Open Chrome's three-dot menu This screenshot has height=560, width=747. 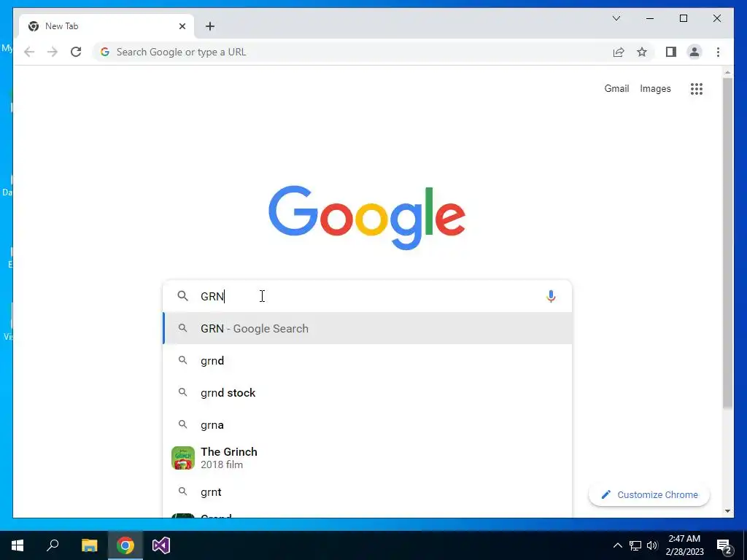718,52
